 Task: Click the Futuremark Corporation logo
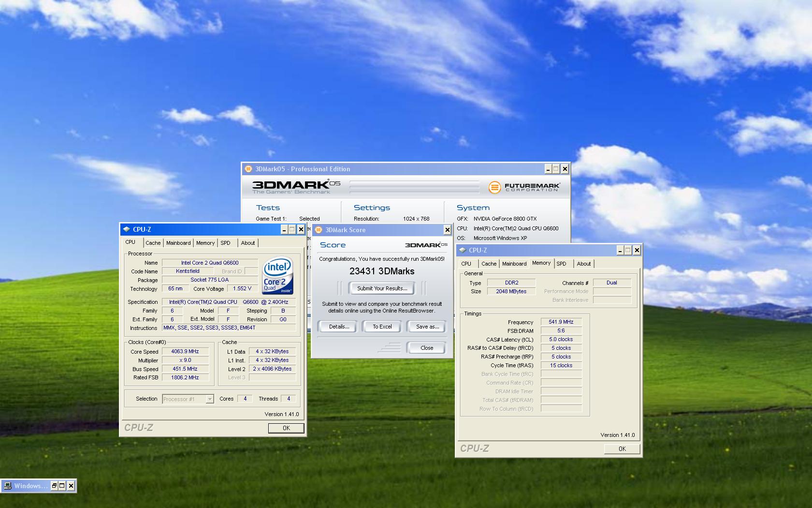click(x=524, y=187)
